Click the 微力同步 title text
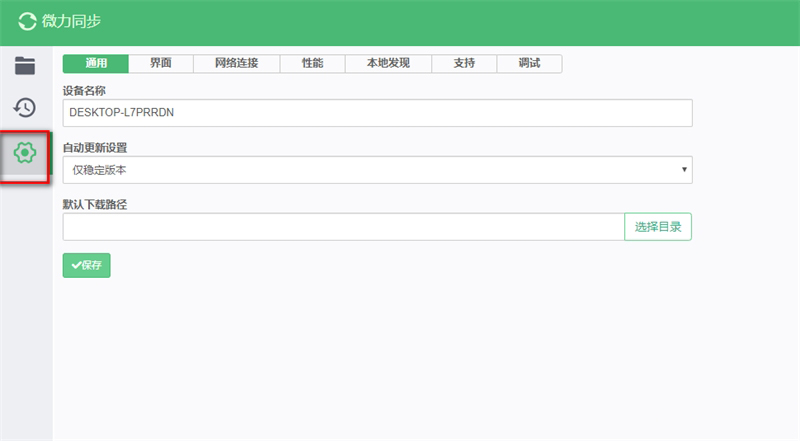The image size is (800, 441). point(71,21)
